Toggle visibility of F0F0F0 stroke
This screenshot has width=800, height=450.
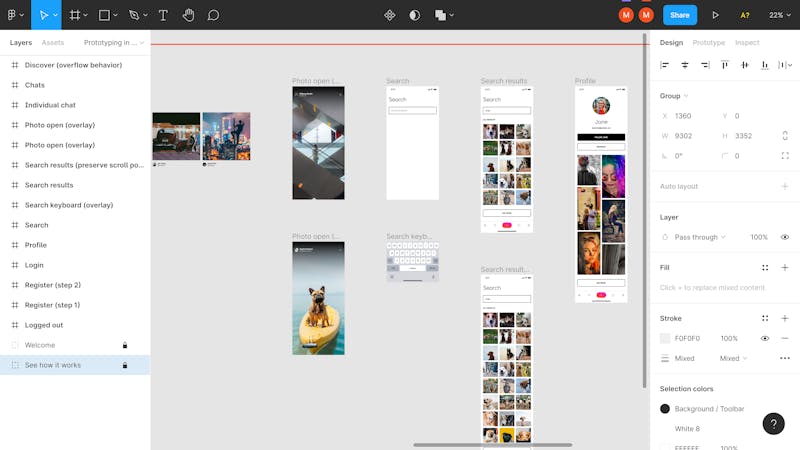765,338
